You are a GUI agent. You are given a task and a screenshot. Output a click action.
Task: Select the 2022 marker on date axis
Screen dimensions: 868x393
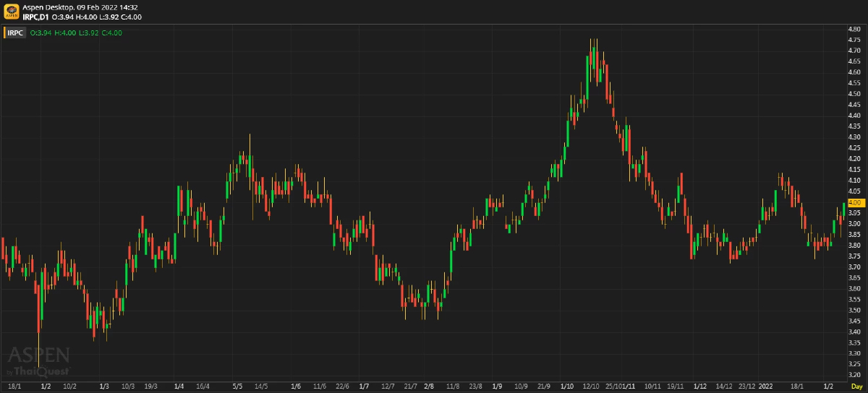(766, 386)
